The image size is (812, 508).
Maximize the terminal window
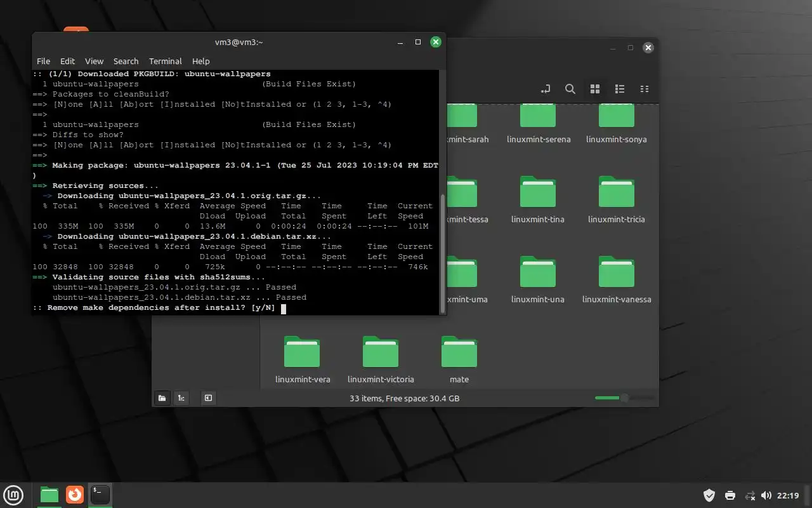point(418,42)
